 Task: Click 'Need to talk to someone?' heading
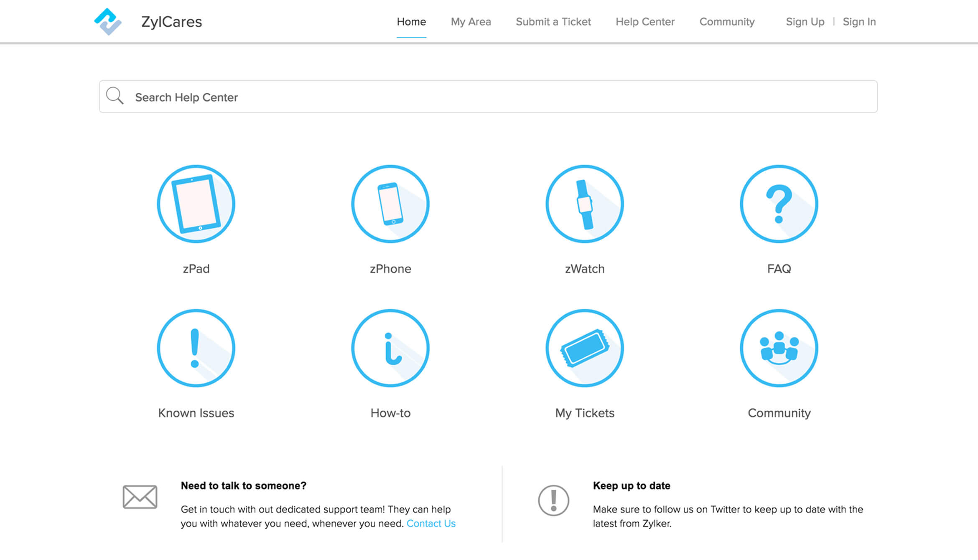243,486
